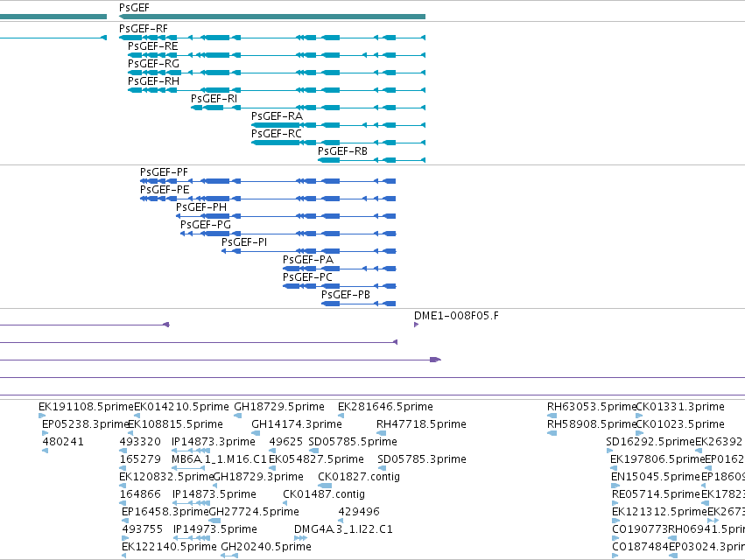The height and width of the screenshot is (560, 745).
Task: Click the PsGEF gene label
Action: 134,8
